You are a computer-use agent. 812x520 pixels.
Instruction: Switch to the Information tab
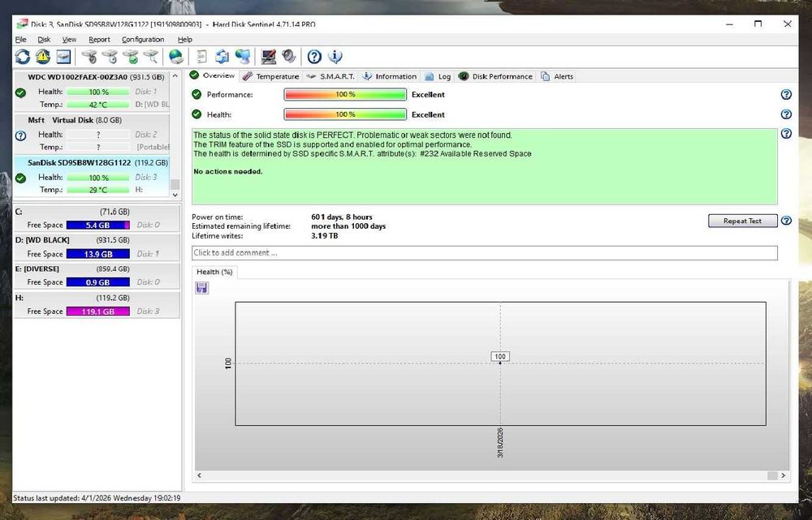(390, 76)
